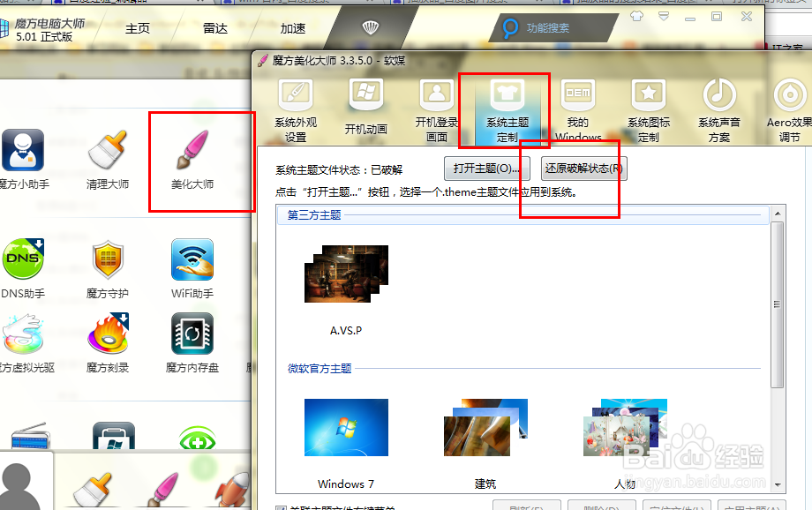
Task: Open the title-bar dropdown menu in 魔方电脑大师
Action: [x=664, y=17]
